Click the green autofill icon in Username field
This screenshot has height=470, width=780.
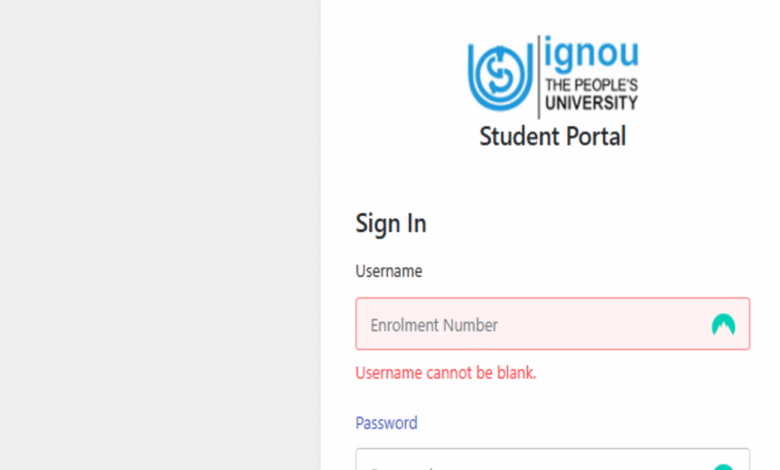tap(723, 324)
